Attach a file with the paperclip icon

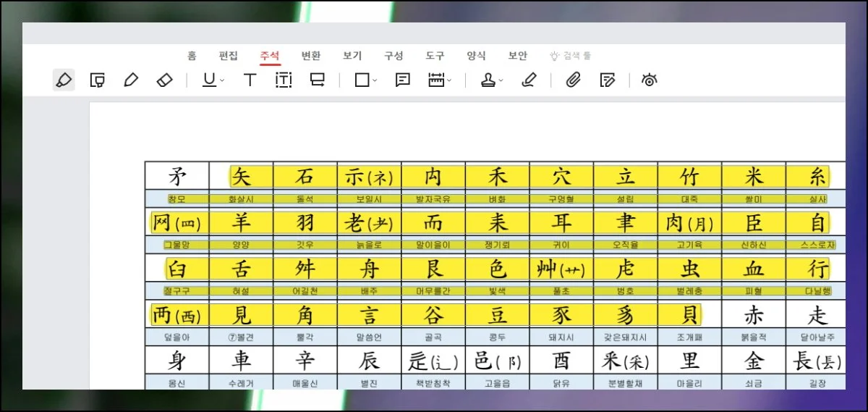tap(574, 80)
